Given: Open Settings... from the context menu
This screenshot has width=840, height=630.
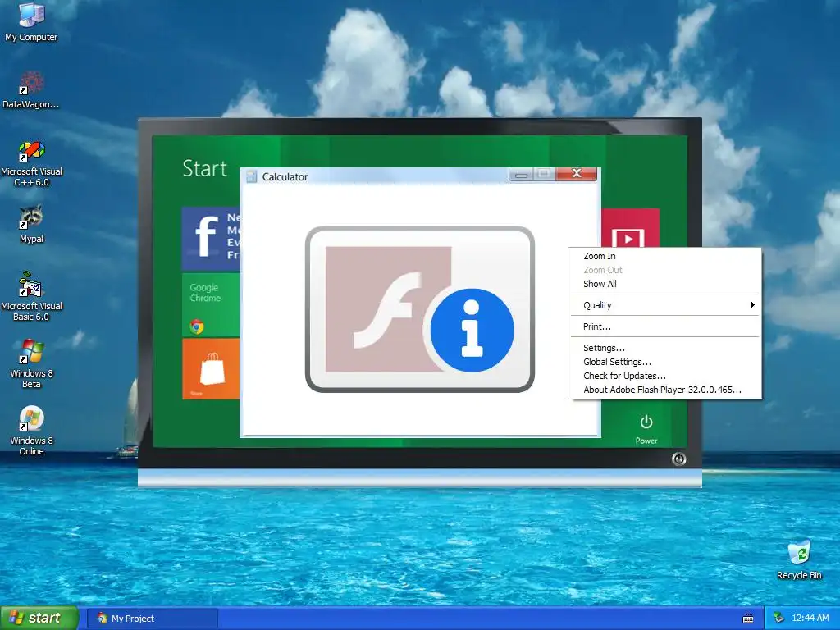Looking at the screenshot, I should (664, 348).
